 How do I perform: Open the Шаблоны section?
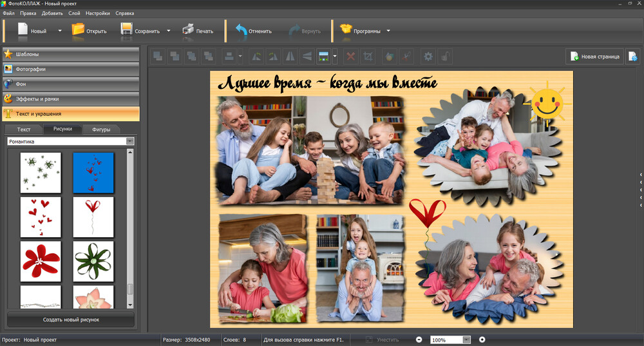pyautogui.click(x=71, y=54)
